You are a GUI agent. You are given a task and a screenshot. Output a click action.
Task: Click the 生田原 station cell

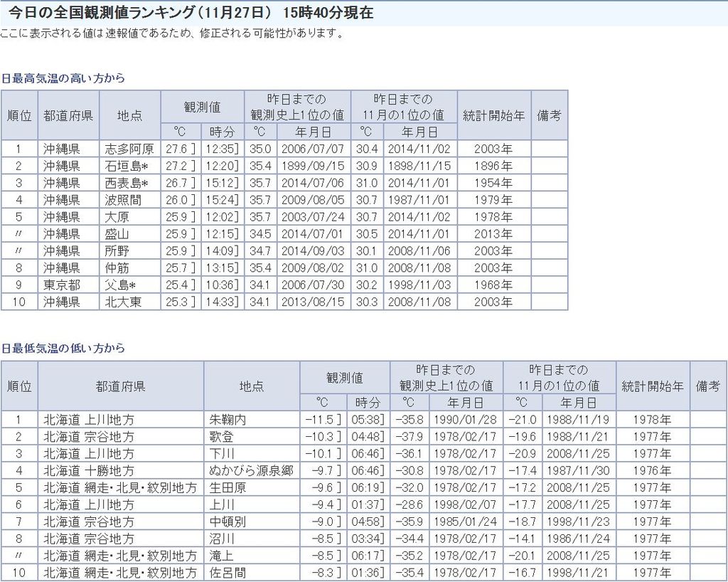pyautogui.click(x=252, y=487)
